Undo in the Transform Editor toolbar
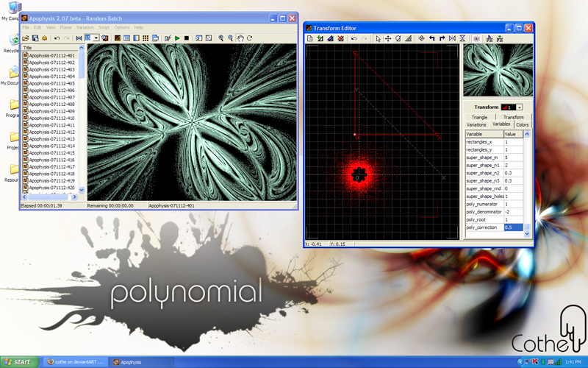588x368 pixels. click(x=354, y=38)
